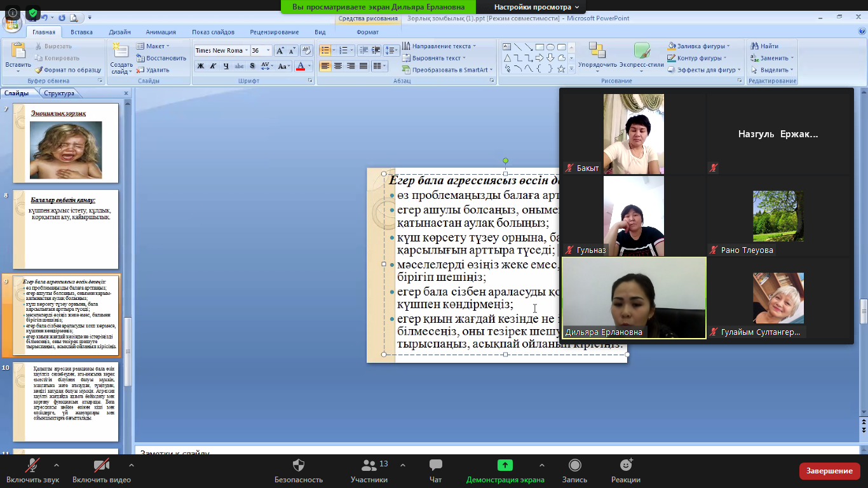The image size is (868, 488).
Task: Click the Reactions (Реакции) smiley icon
Action: [x=626, y=466]
